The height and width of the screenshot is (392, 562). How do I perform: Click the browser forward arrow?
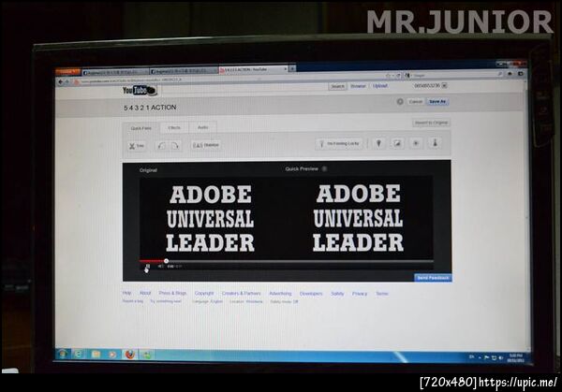click(67, 82)
